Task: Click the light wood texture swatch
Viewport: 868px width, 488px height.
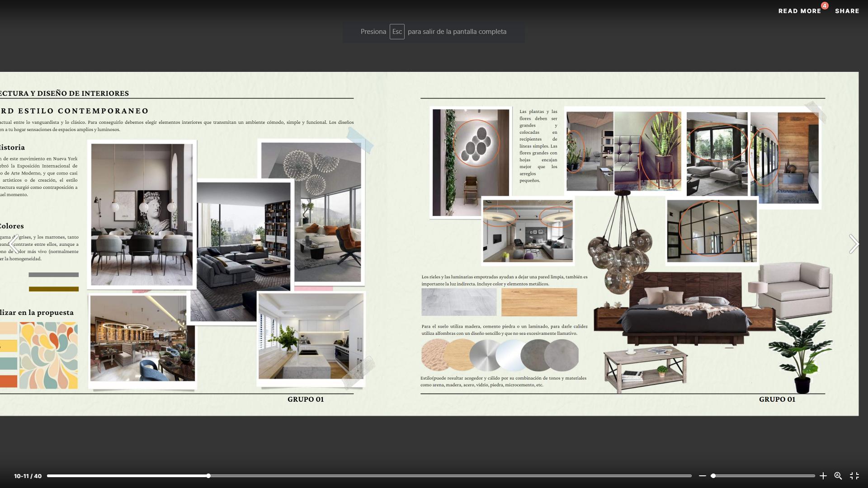Action: click(x=539, y=302)
